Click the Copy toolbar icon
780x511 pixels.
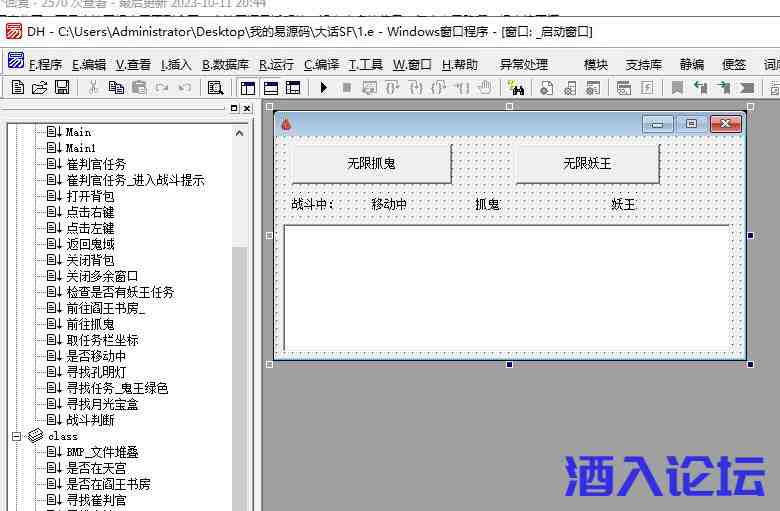coord(116,88)
